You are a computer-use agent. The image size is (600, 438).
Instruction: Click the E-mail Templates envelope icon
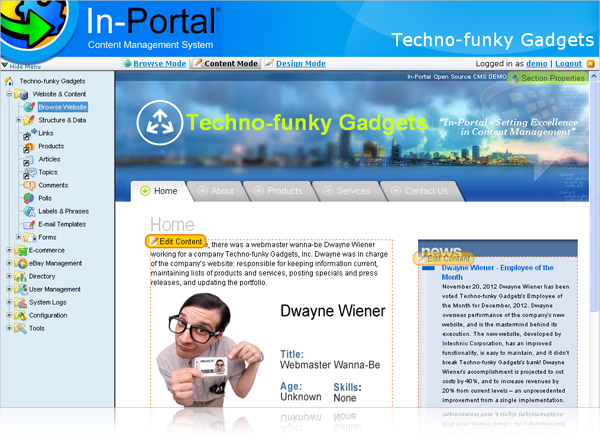tap(29, 225)
